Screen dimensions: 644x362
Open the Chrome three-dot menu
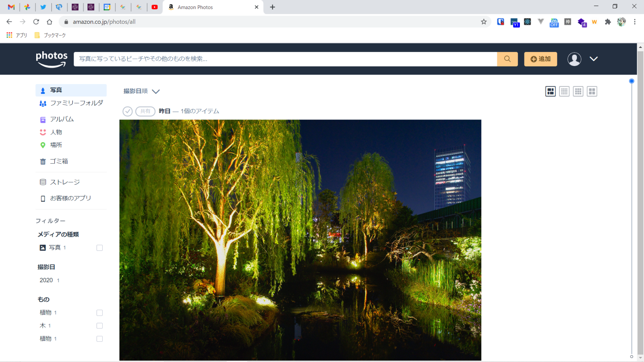[635, 22]
